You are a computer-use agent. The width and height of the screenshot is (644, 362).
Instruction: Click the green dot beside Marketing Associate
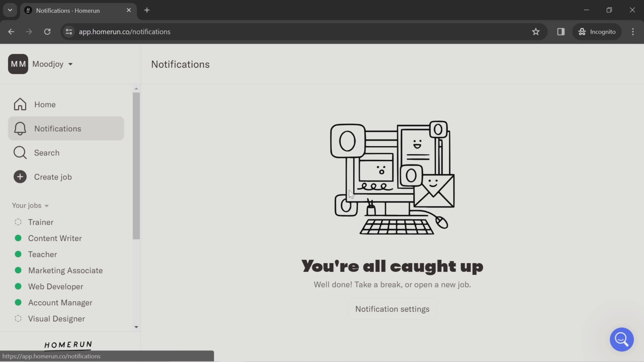pos(18,270)
